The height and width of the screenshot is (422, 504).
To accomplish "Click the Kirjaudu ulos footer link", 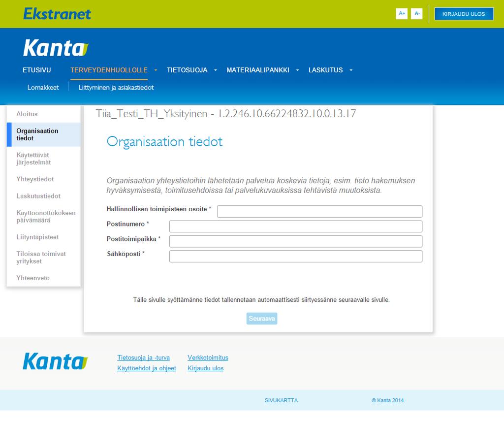I will (205, 368).
